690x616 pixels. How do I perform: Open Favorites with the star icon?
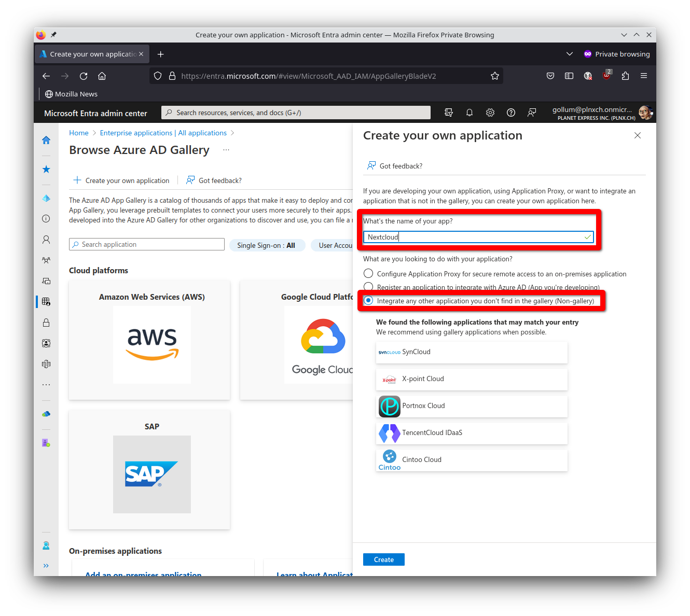(46, 169)
